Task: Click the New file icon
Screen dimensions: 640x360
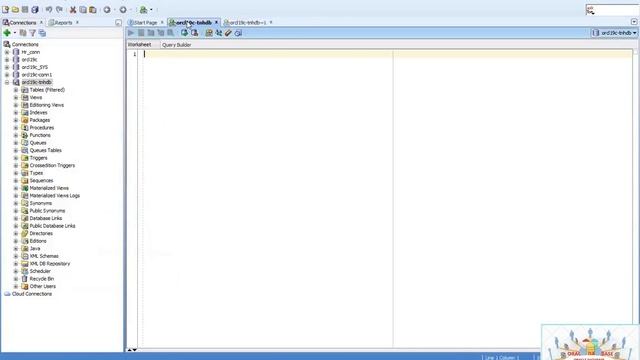Action: 5,9
